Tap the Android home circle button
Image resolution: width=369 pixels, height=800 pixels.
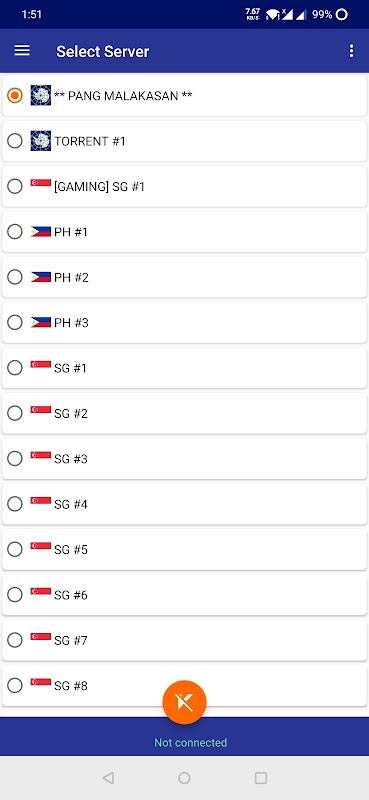click(184, 778)
